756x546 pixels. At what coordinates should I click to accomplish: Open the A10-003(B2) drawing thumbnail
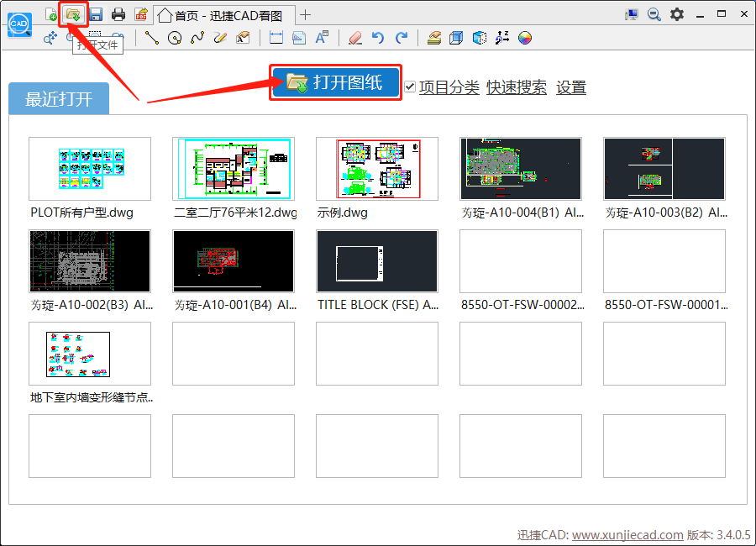click(x=664, y=169)
